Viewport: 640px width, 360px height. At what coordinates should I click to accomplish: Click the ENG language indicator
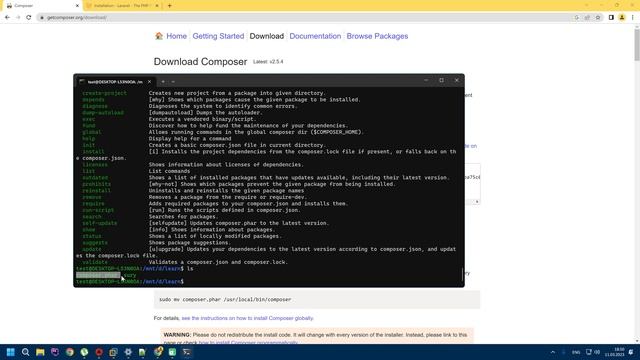click(x=576, y=352)
